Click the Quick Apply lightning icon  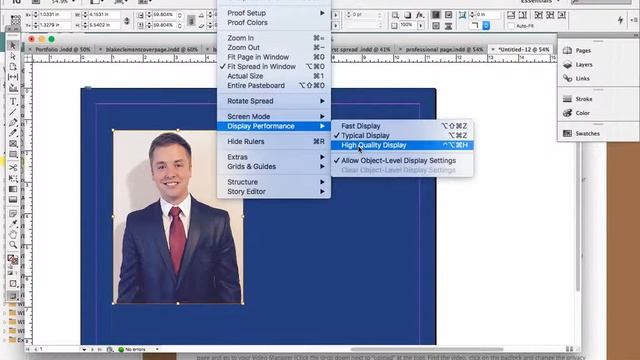pyautogui.click(x=620, y=20)
